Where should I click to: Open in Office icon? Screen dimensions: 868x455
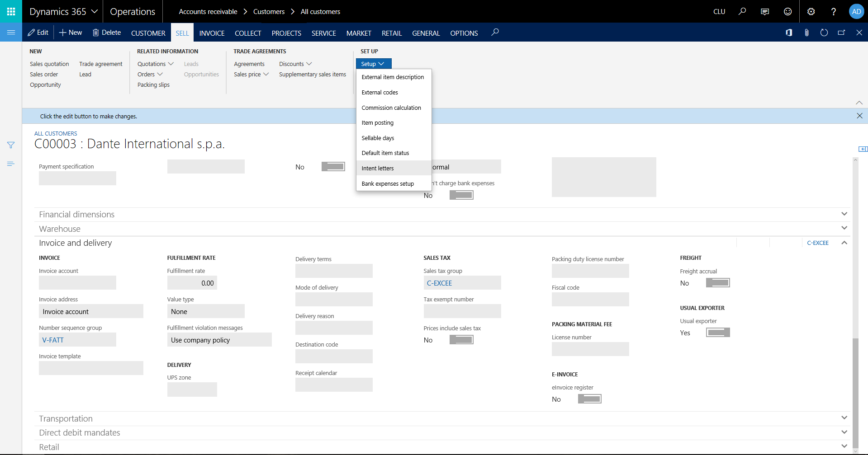(x=789, y=33)
